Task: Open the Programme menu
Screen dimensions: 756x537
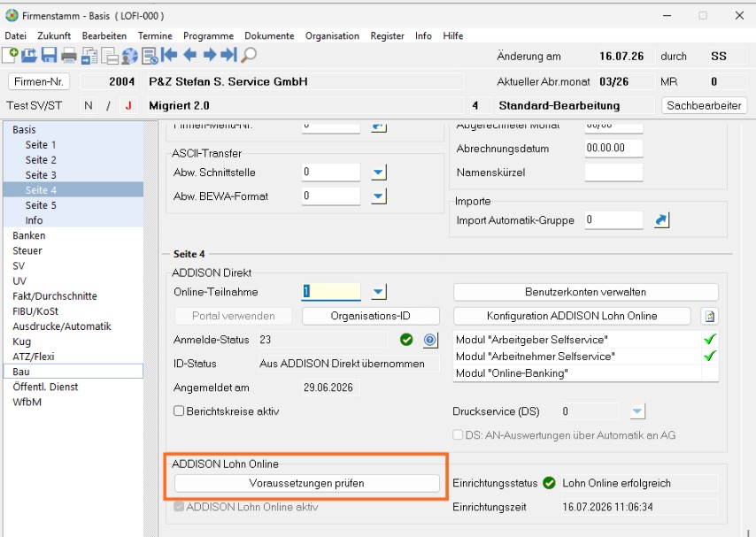Action: click(x=208, y=35)
